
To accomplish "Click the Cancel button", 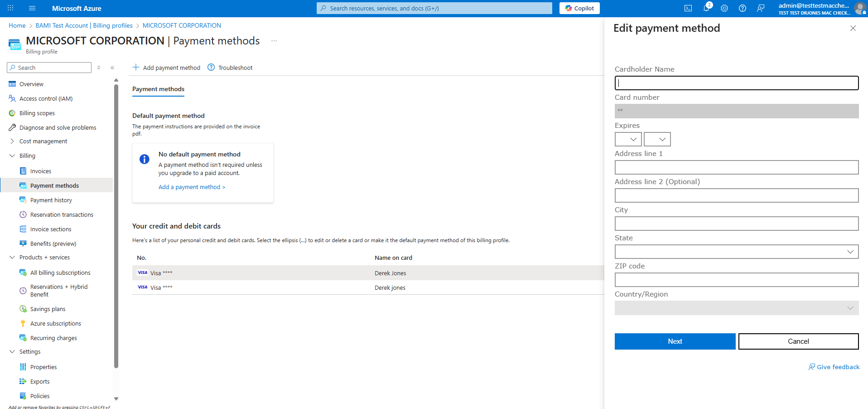I will pyautogui.click(x=798, y=341).
